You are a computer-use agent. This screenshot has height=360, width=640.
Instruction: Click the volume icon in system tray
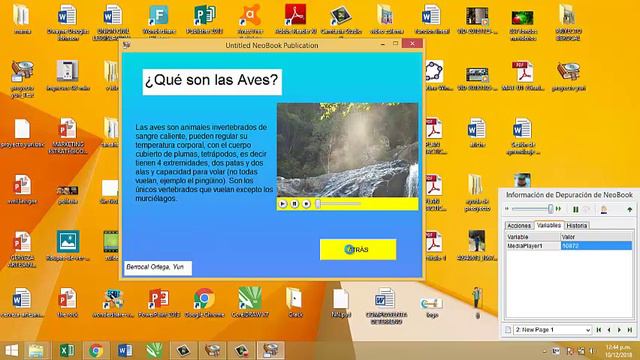[x=592, y=351]
